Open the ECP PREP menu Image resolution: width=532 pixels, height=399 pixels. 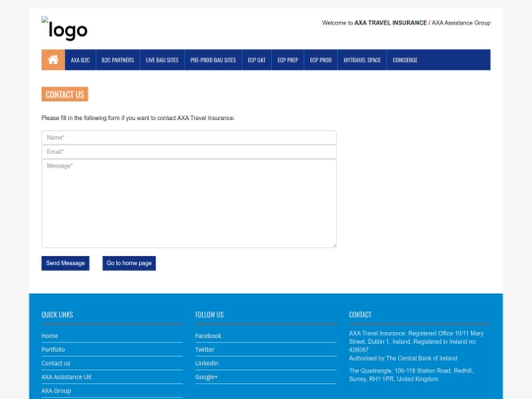tap(288, 60)
